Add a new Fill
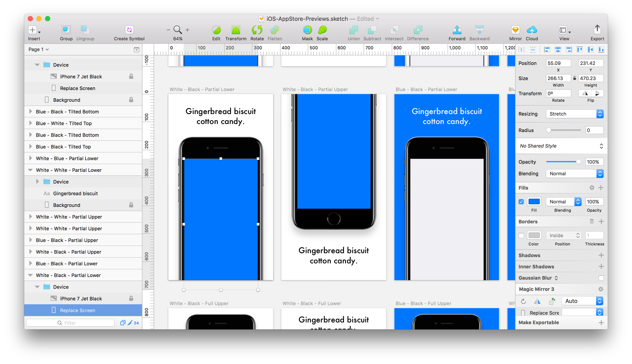The width and height of the screenshot is (632, 364). pyautogui.click(x=601, y=187)
